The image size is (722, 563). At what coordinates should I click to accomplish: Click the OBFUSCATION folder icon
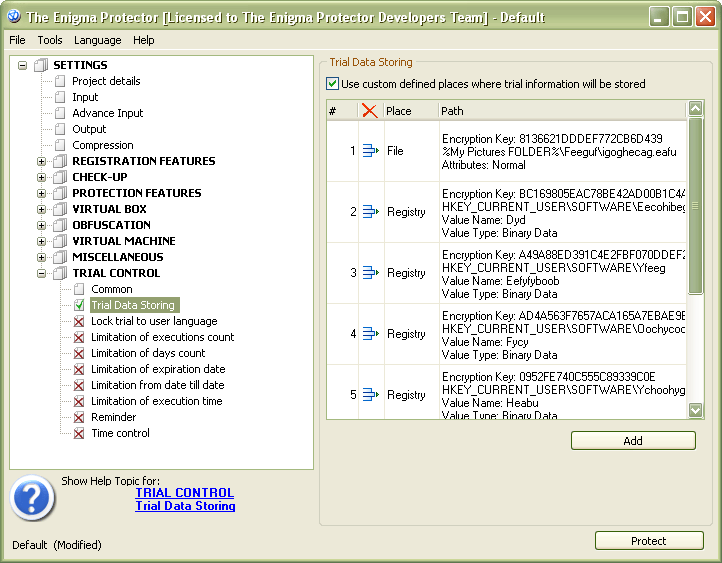click(x=60, y=225)
